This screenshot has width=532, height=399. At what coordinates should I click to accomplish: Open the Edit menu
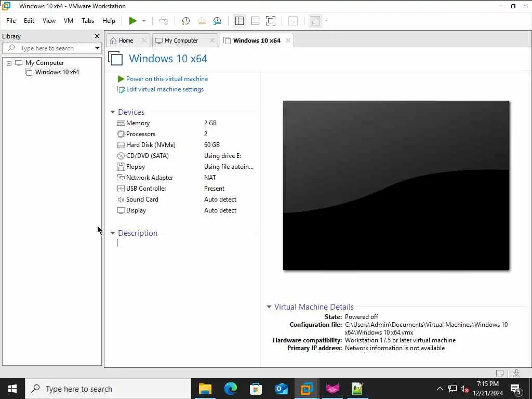[29, 21]
